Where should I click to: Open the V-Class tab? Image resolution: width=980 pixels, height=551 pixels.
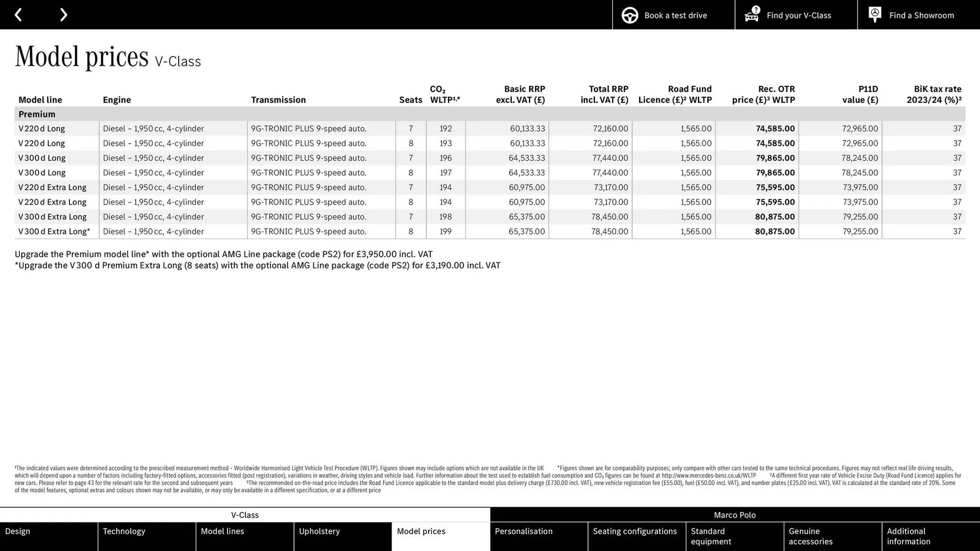(244, 515)
